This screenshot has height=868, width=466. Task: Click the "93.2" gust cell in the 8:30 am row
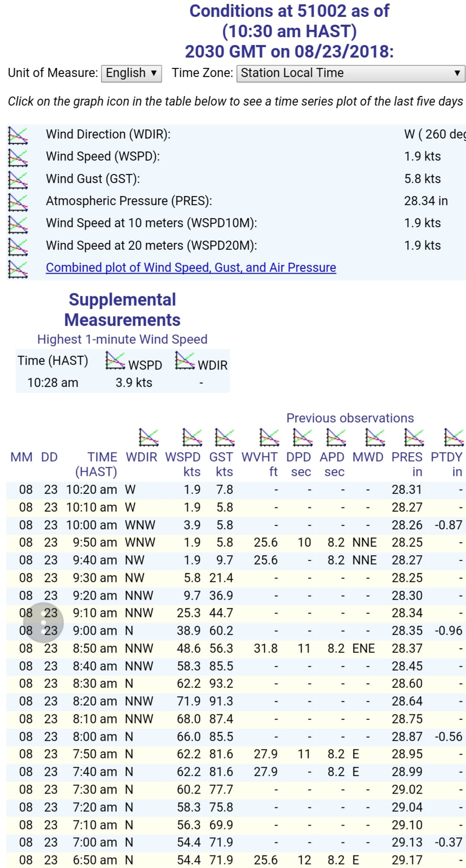point(221,684)
